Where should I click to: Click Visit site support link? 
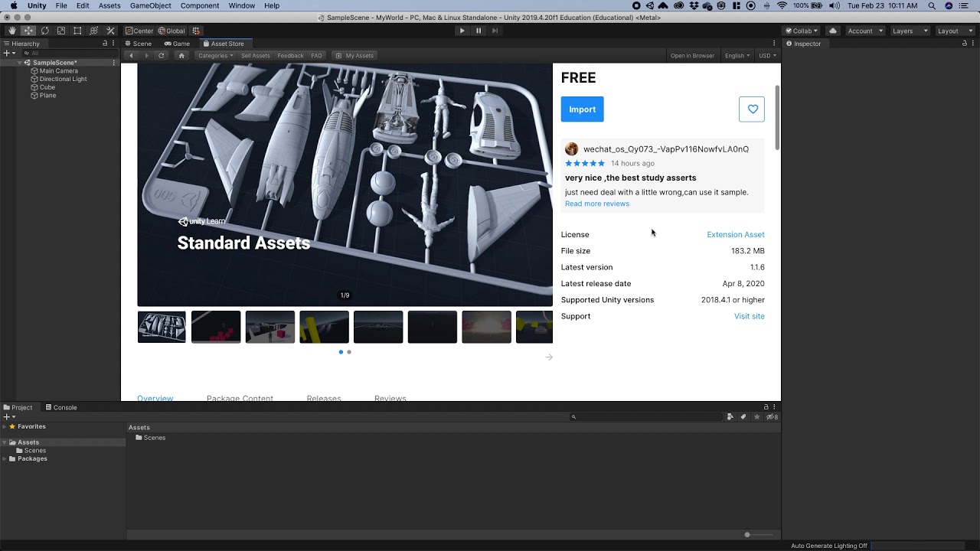(x=749, y=316)
